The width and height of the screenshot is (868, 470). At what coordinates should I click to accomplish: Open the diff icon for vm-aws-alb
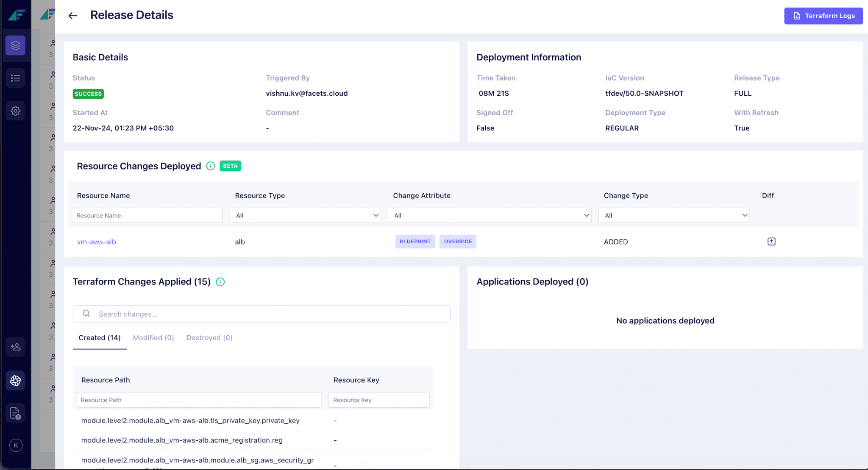771,242
